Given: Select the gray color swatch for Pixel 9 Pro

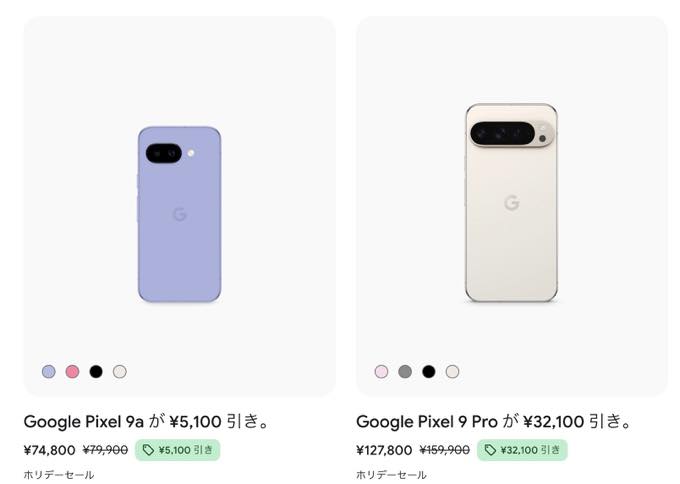Looking at the screenshot, I should point(405,371).
